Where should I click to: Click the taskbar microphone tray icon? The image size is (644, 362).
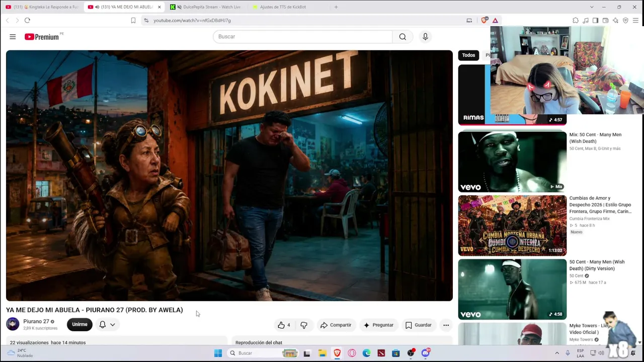pos(568,353)
